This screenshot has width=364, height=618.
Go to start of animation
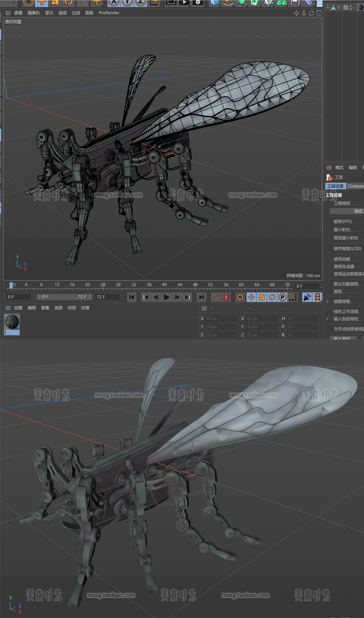tap(132, 297)
